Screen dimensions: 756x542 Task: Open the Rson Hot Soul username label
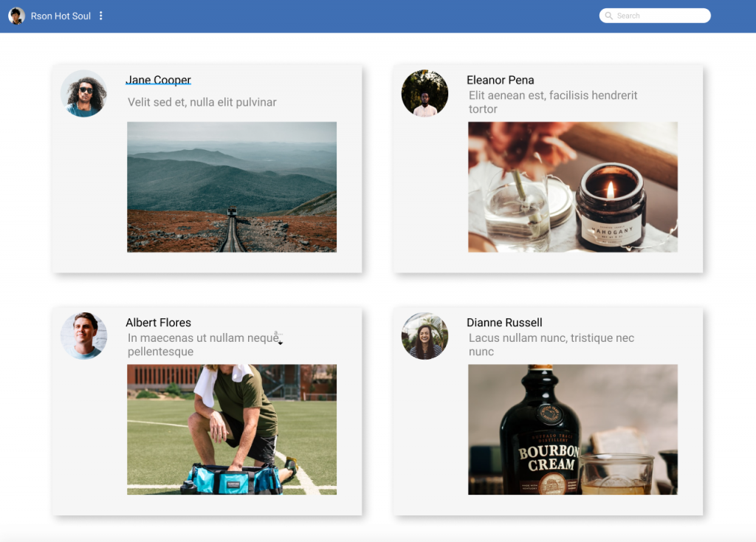(61, 16)
